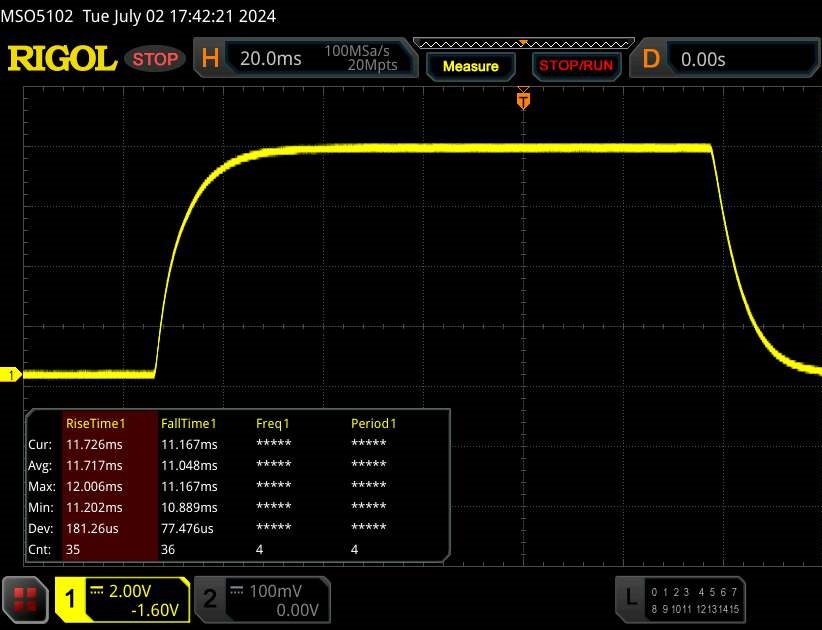
Task: Click the STOP acquisition status indicator
Action: (x=155, y=59)
